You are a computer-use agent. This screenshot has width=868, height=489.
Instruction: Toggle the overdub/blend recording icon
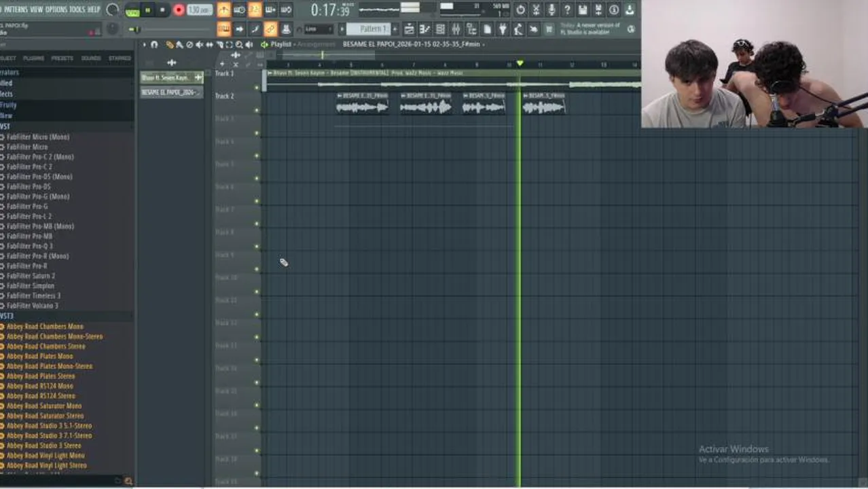click(270, 10)
